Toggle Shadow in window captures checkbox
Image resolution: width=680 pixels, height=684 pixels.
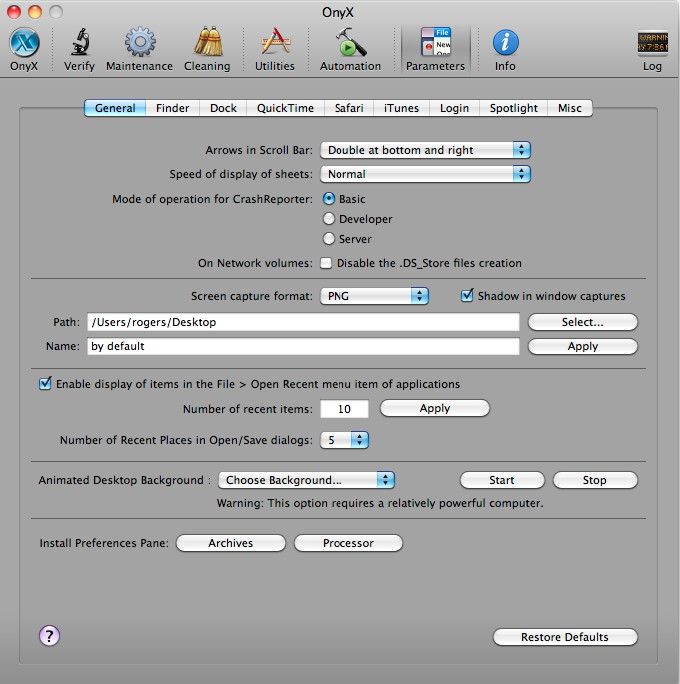(467, 296)
